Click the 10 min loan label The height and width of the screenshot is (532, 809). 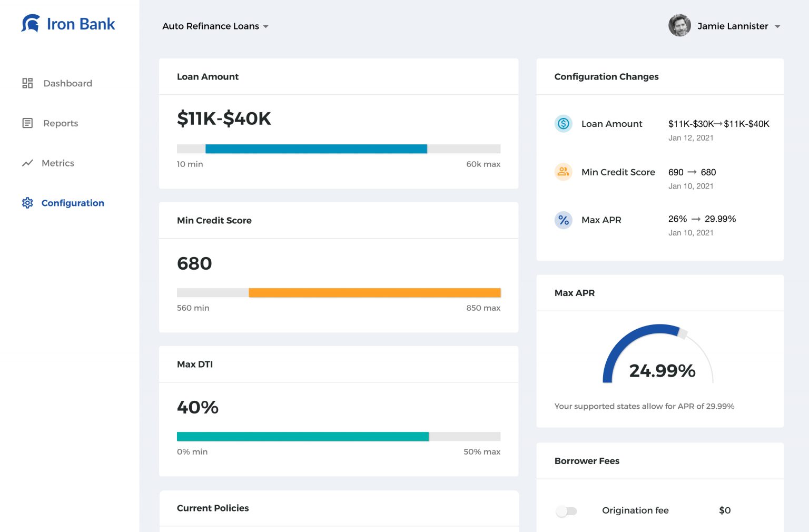[x=190, y=164]
